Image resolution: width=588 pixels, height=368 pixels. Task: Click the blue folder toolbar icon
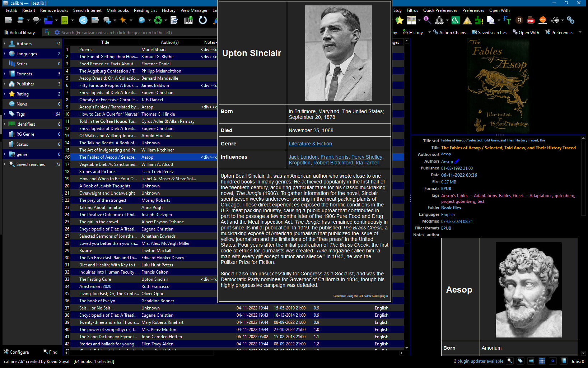pyautogui.click(x=48, y=20)
